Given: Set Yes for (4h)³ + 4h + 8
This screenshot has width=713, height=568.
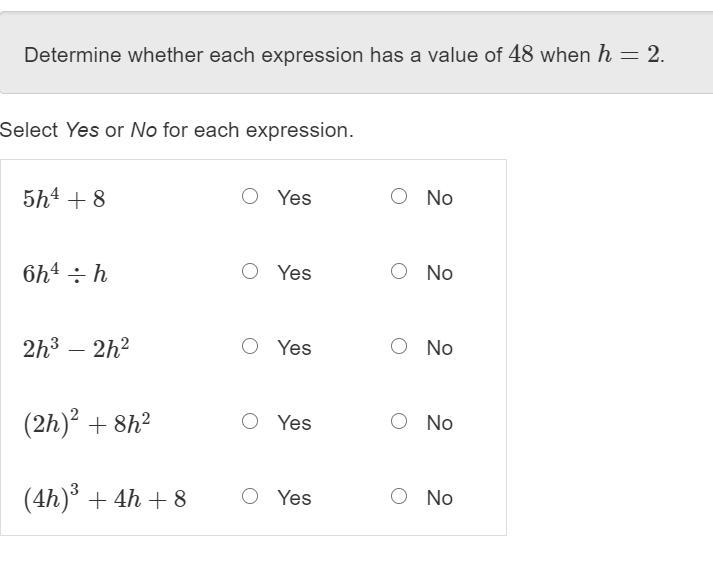Looking at the screenshot, I should click(250, 497).
